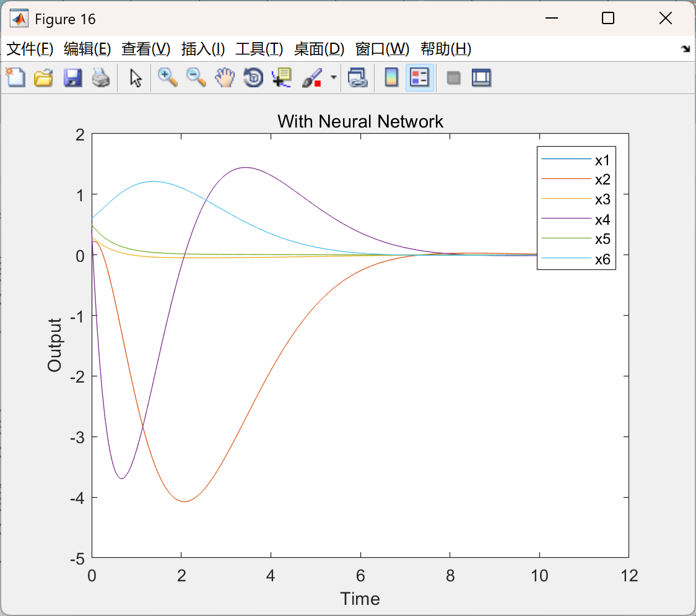This screenshot has width=696, height=616.
Task: Open the 查看(V) menu
Action: tap(146, 49)
